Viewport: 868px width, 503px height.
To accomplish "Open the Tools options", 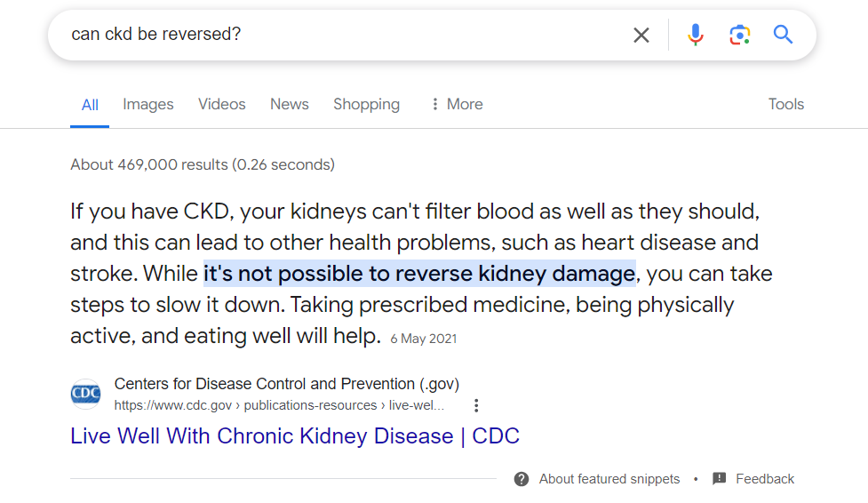I will point(785,104).
